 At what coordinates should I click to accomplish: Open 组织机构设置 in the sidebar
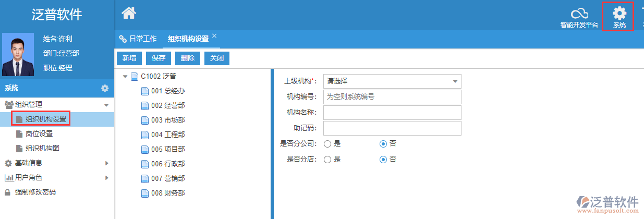(46, 119)
